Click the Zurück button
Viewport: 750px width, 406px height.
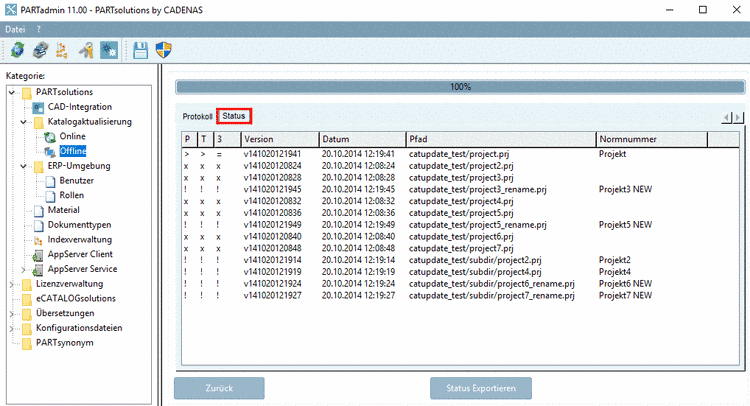click(x=219, y=388)
